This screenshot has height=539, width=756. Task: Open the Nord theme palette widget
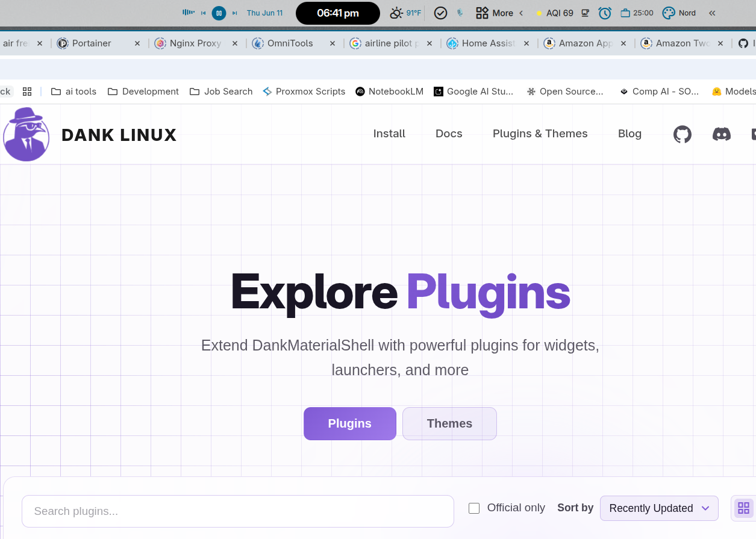pos(679,13)
